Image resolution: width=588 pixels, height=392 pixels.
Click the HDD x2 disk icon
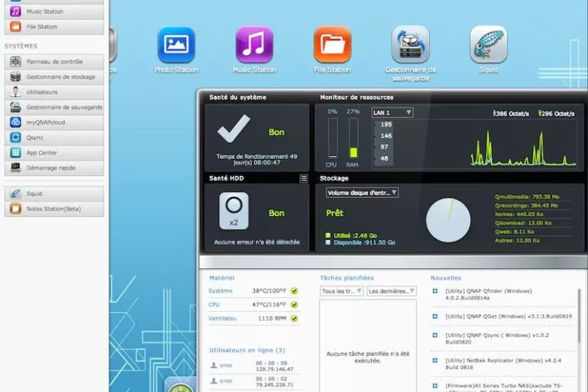tap(234, 211)
